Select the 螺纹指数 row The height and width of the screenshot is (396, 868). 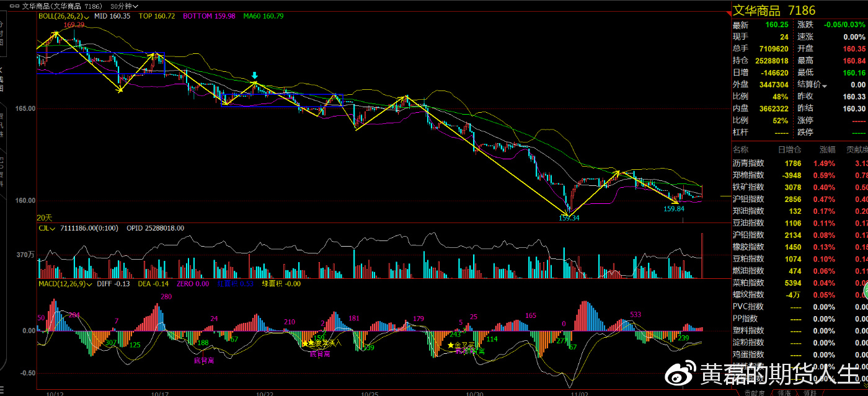click(800, 294)
